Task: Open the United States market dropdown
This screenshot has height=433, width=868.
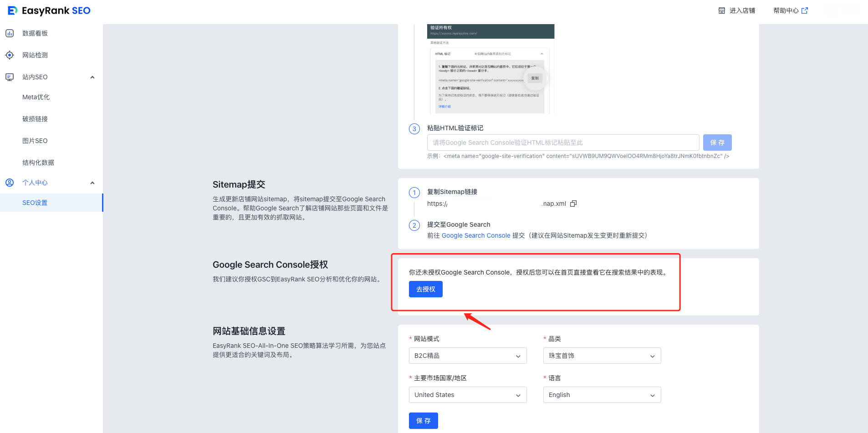Action: (468, 395)
